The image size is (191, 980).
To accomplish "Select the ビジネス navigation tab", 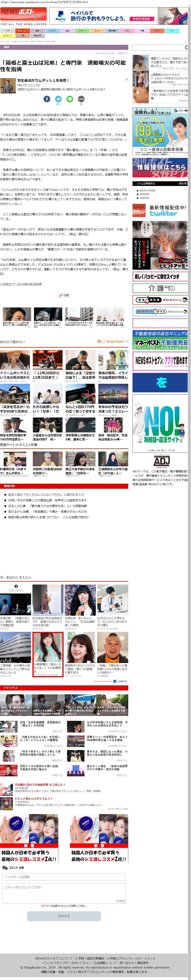I will click(52, 30).
